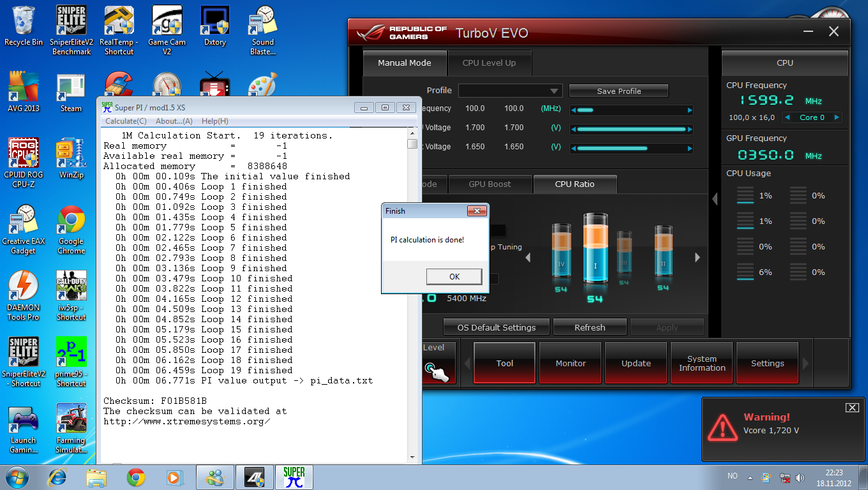Open the DAEMON Tools Pro desktop icon
The height and width of the screenshot is (490, 868).
click(x=24, y=296)
